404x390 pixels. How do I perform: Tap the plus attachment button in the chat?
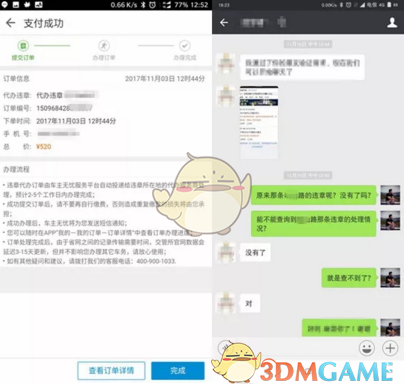(x=390, y=348)
